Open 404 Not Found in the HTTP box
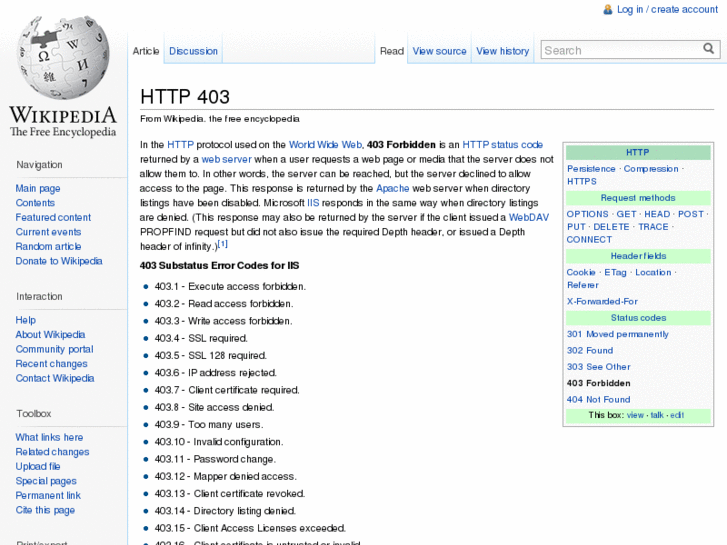 point(598,399)
